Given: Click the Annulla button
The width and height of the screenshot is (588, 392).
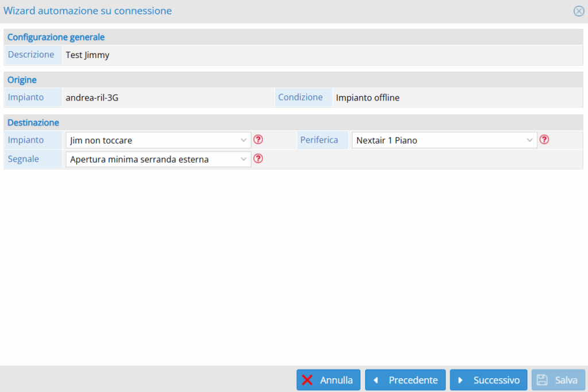Looking at the screenshot, I should click(x=328, y=380).
